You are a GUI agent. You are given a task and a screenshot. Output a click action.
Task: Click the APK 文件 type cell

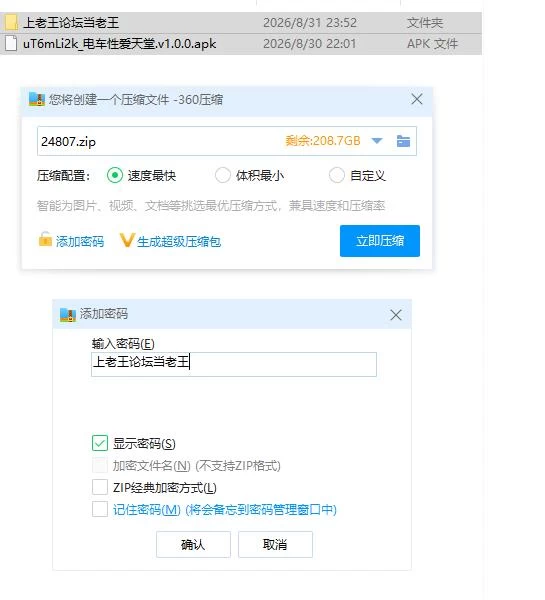432,44
